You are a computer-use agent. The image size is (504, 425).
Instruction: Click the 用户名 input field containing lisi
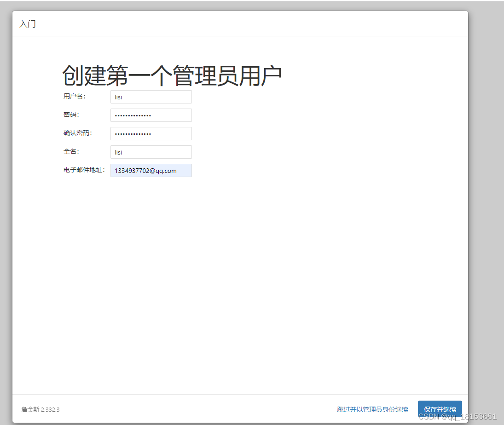point(151,97)
